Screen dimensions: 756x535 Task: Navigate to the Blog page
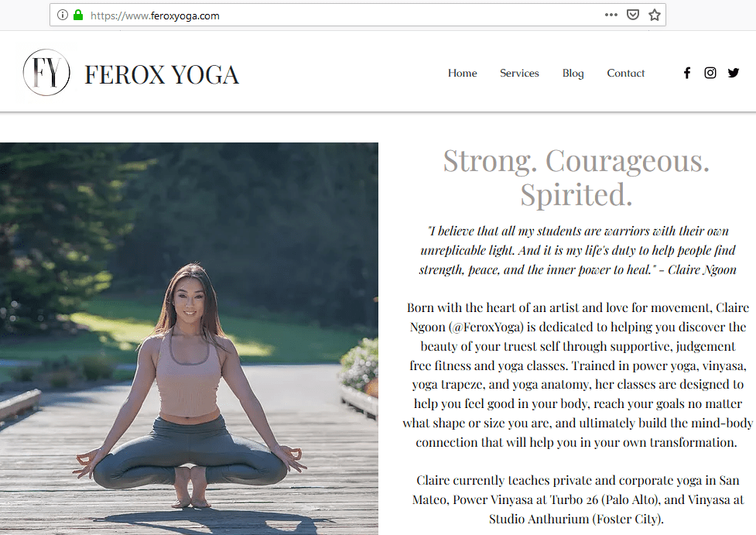573,74
